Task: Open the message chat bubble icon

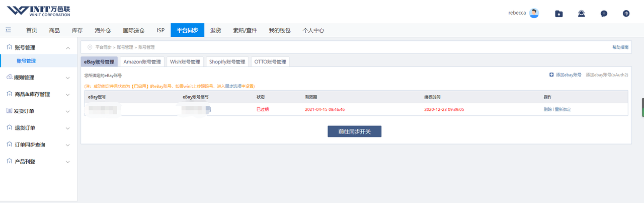Action: coord(604,14)
